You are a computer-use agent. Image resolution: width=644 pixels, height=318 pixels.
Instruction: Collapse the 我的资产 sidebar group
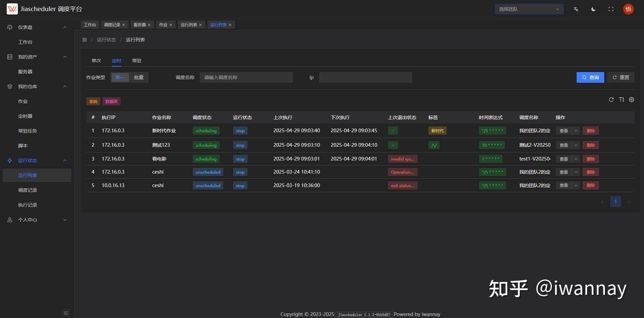point(65,57)
